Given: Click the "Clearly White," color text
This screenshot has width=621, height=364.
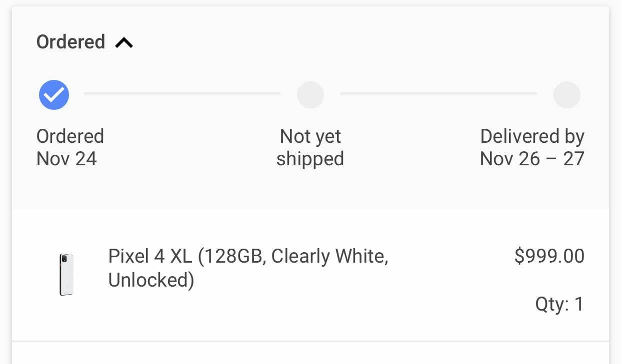Looking at the screenshot, I should pyautogui.click(x=329, y=256).
